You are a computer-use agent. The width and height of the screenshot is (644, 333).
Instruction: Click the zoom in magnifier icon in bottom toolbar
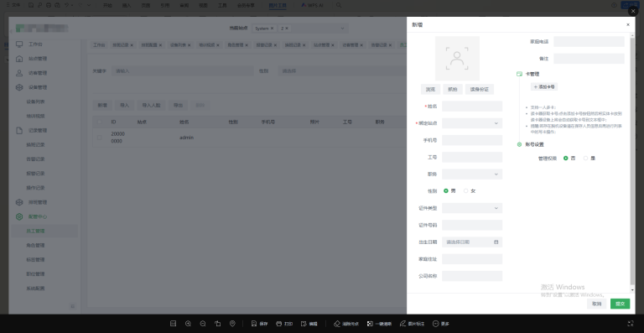(x=188, y=324)
